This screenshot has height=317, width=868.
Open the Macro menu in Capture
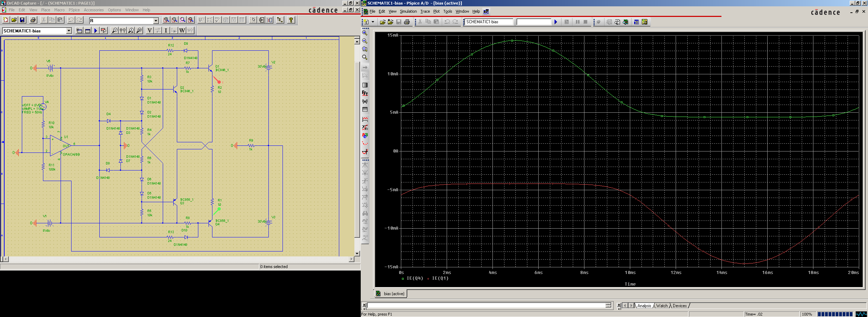59,10
